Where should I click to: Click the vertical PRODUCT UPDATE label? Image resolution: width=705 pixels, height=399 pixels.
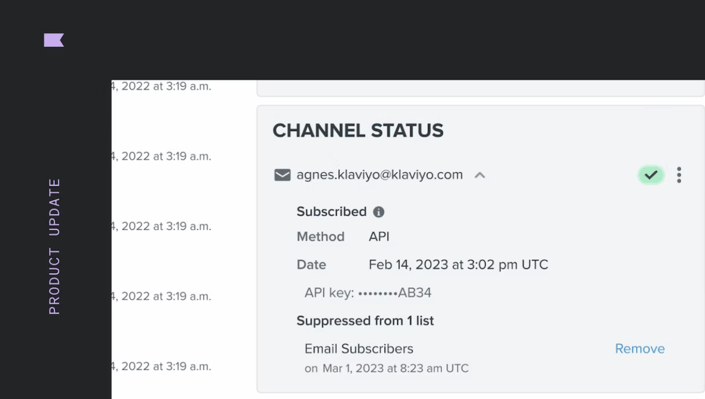(54, 247)
